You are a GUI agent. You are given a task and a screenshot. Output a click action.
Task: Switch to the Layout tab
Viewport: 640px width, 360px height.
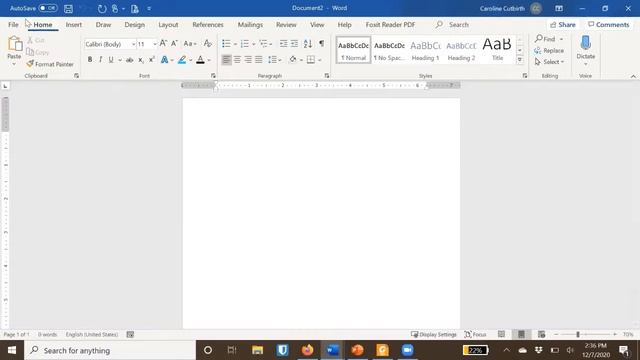(x=168, y=24)
